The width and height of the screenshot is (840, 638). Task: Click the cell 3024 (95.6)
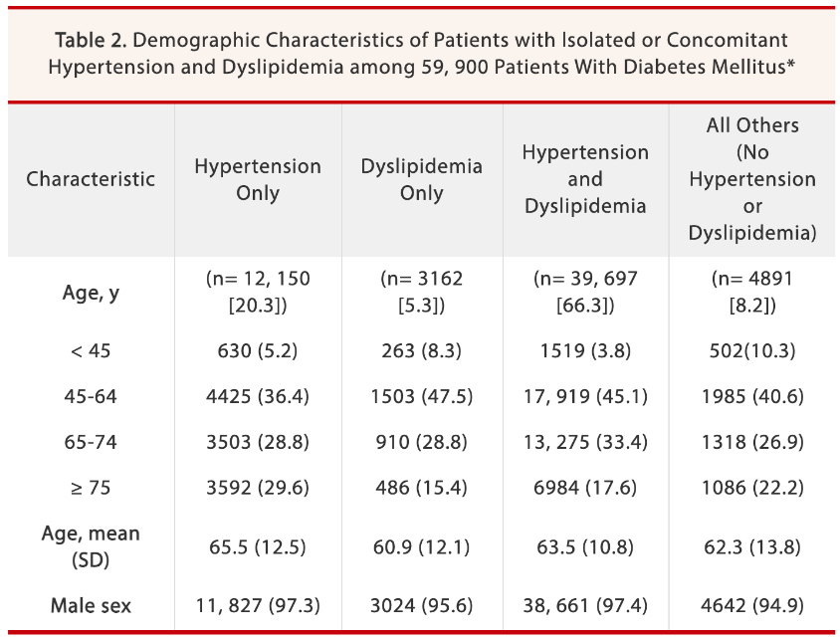click(422, 604)
